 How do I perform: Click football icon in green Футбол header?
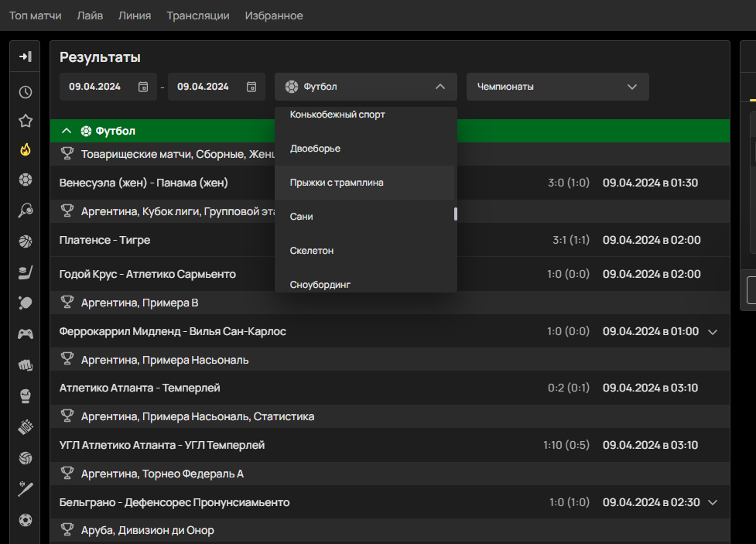click(x=86, y=131)
